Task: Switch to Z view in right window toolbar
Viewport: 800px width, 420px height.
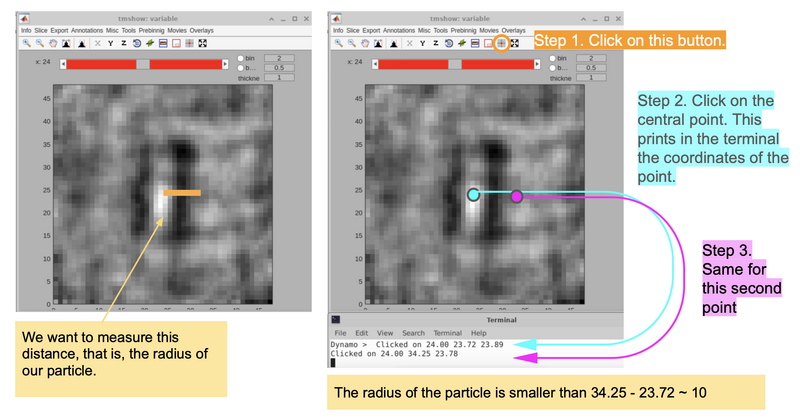Action: [x=436, y=43]
